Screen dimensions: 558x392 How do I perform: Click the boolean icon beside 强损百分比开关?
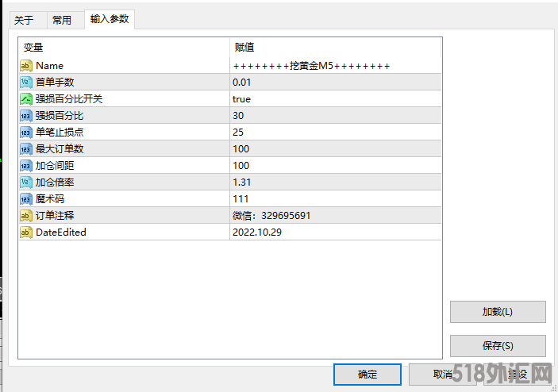(26, 99)
